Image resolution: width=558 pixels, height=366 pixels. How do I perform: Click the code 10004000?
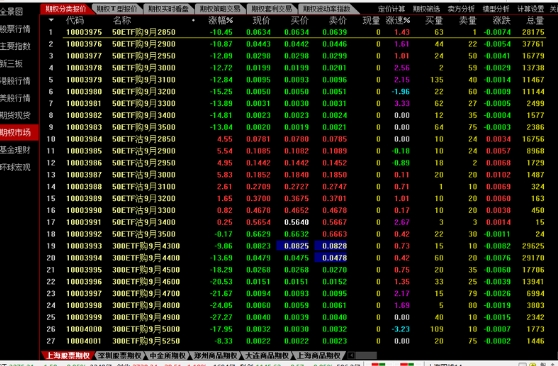point(84,329)
